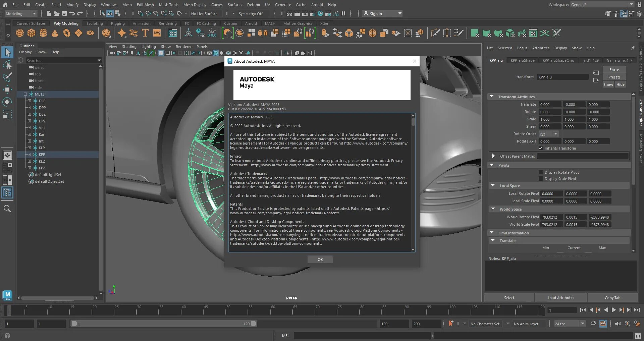This screenshot has width=644, height=341.
Task: Collapse the Pivots section
Action: [x=492, y=165]
